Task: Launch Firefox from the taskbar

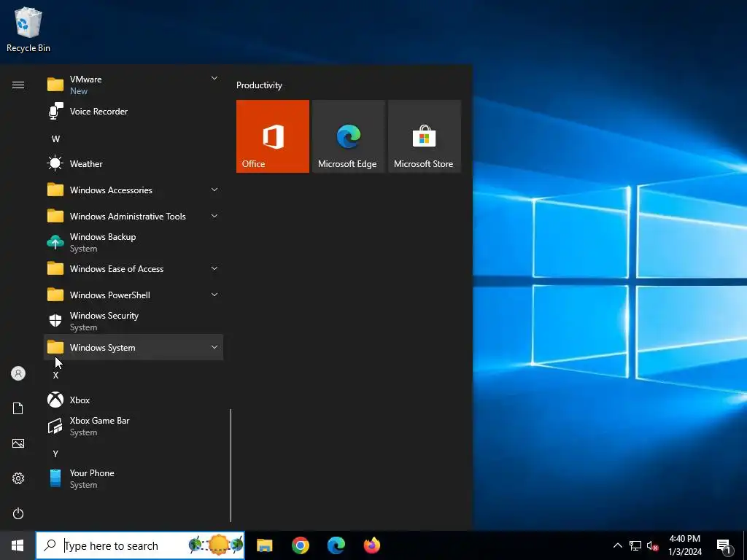Action: (372, 545)
